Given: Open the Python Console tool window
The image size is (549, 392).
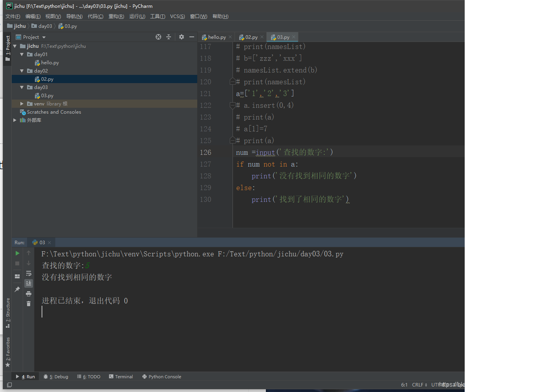Looking at the screenshot, I should pyautogui.click(x=162, y=377).
